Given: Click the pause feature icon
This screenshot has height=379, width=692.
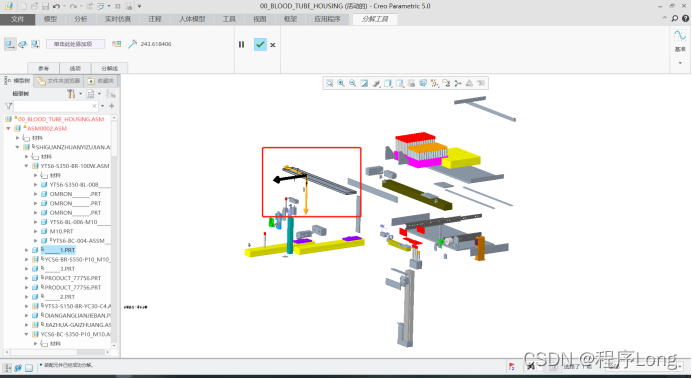Looking at the screenshot, I should pyautogui.click(x=241, y=44).
